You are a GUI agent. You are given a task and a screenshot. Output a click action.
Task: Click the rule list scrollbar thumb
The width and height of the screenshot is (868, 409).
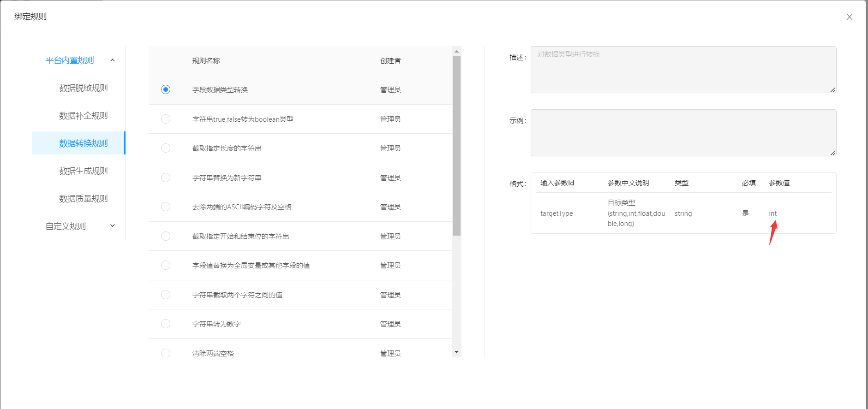click(x=456, y=145)
